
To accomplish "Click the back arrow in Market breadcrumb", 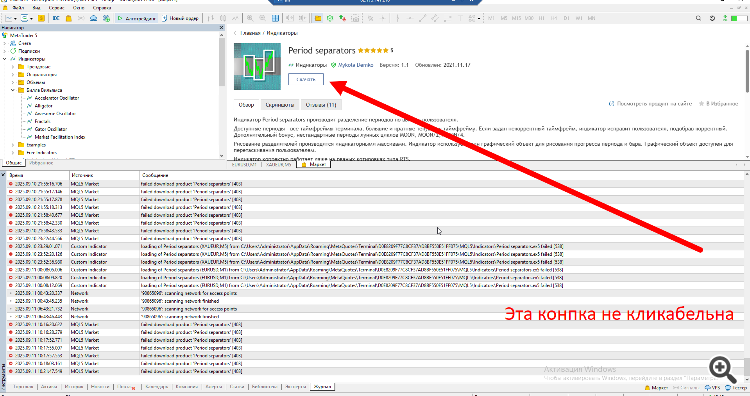I will click(x=235, y=33).
